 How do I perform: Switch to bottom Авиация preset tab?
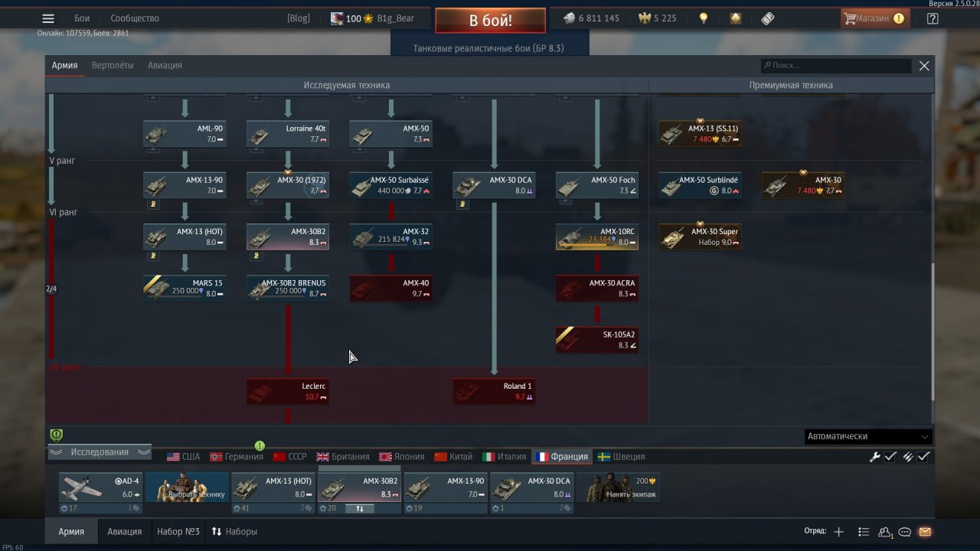124,531
